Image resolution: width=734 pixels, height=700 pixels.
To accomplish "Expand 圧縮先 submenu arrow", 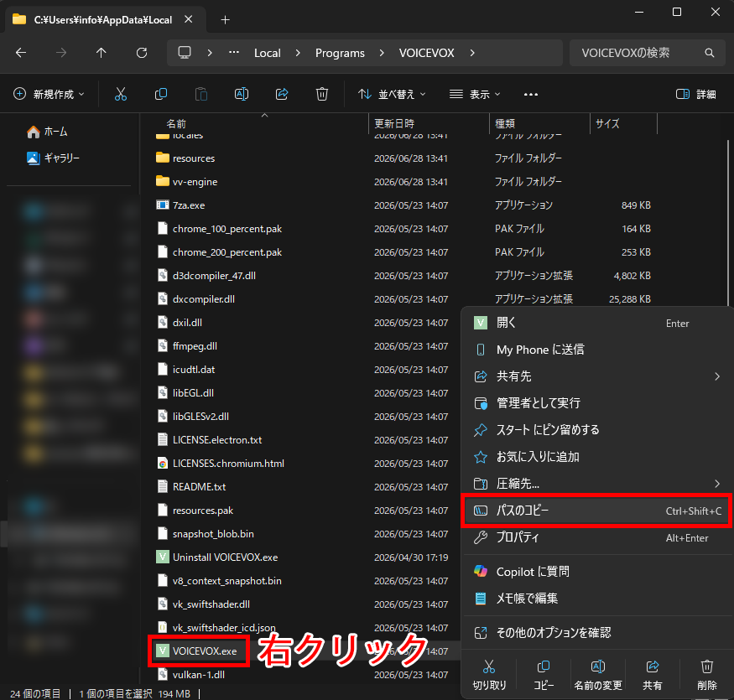I will tap(717, 484).
